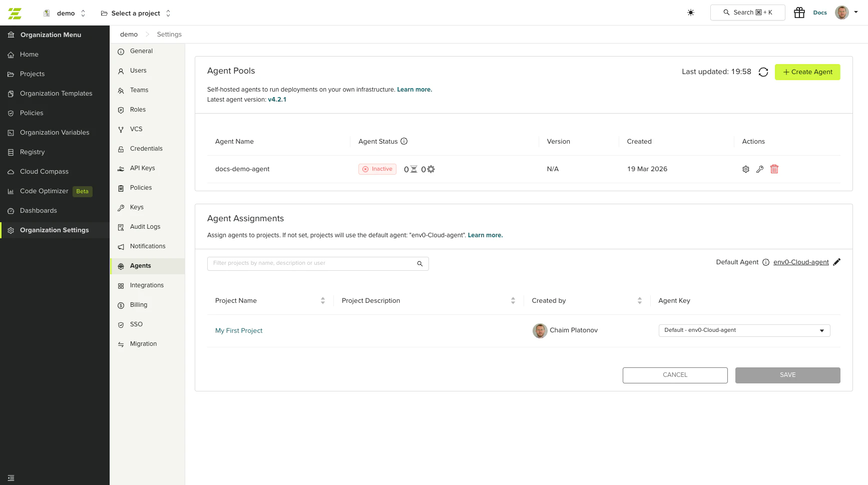Click the project filter search field

310,263
